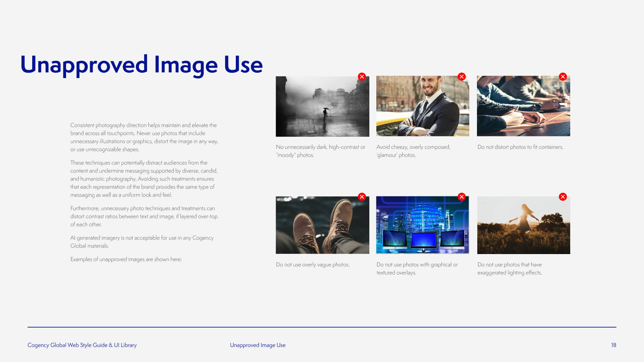Click the caption 'Do not use photos with graphical or textured overlays'

pos(417,268)
